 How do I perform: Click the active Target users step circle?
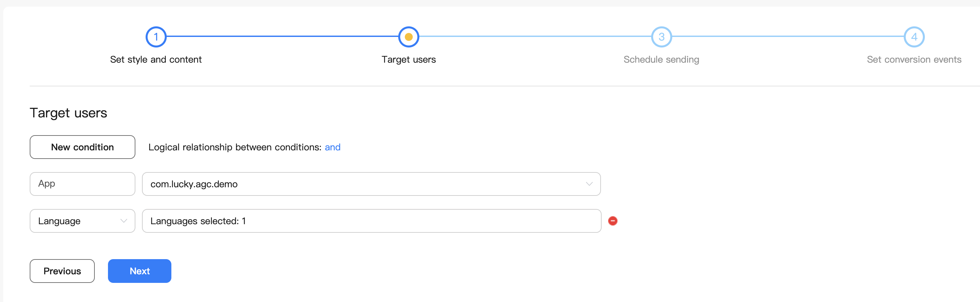[408, 37]
